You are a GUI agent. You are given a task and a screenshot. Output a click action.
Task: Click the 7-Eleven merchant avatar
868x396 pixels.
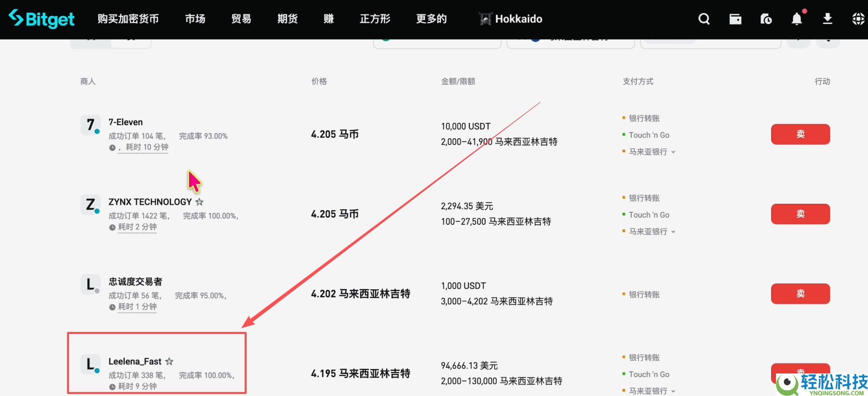pyautogui.click(x=90, y=125)
